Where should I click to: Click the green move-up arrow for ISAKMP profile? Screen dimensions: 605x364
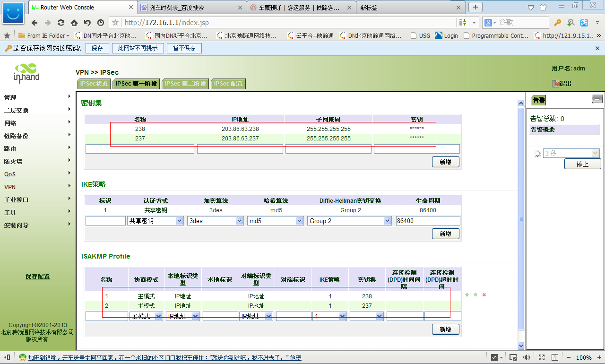tap(467, 295)
